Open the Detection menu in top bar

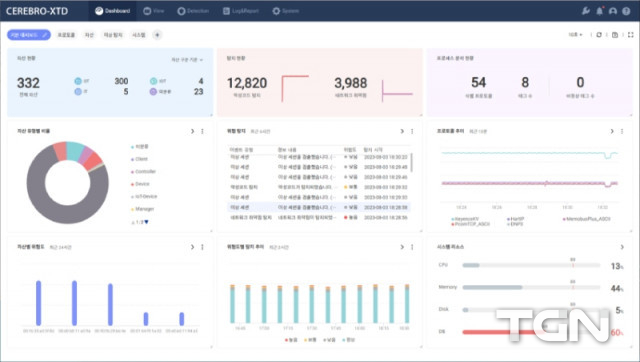[193, 11]
